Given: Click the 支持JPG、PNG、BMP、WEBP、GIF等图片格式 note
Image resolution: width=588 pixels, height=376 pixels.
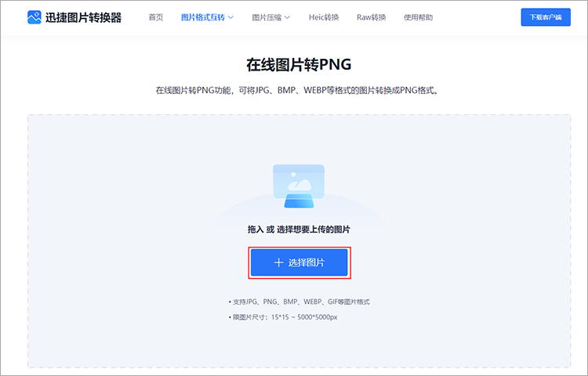Looking at the screenshot, I should coord(299,302).
